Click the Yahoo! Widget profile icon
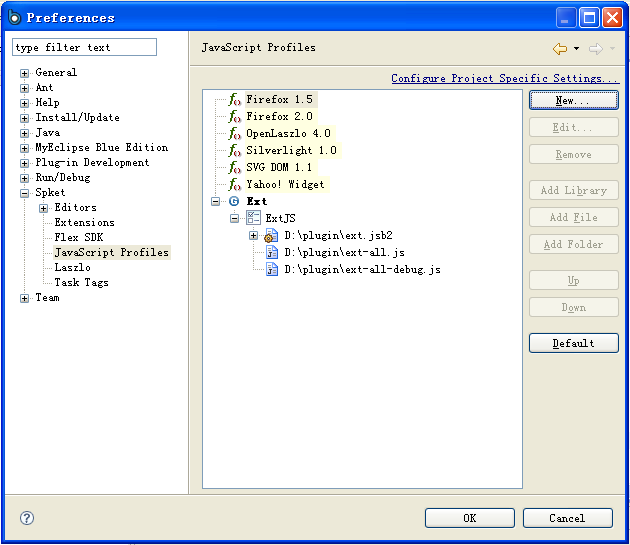 pos(234,184)
